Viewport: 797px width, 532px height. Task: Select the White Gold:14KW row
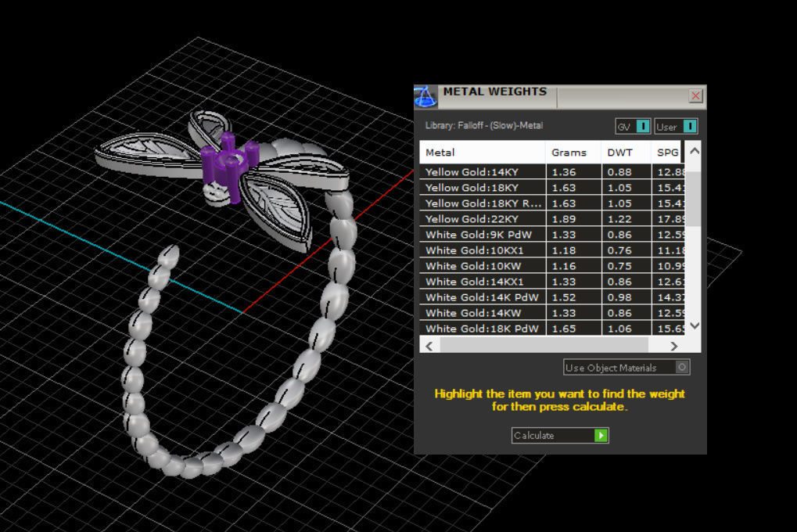[x=552, y=313]
